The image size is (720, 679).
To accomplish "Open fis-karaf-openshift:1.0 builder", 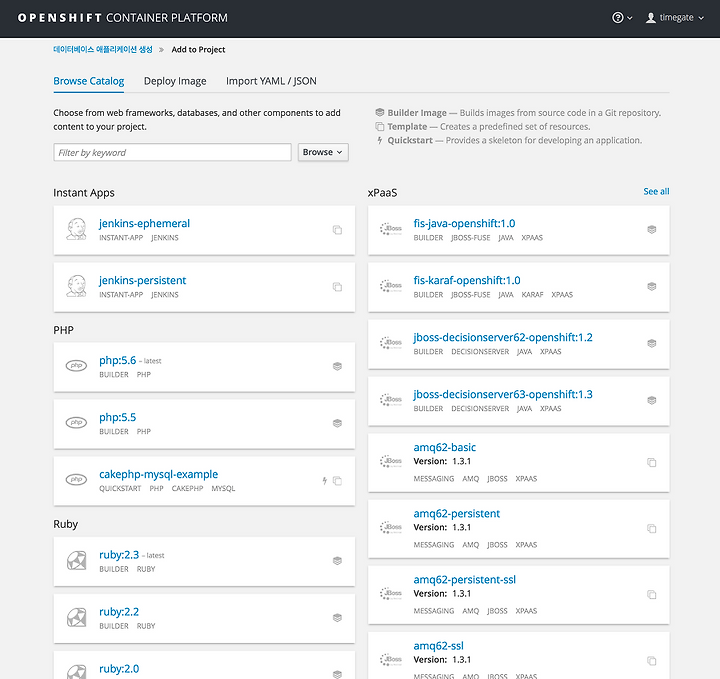I will pyautogui.click(x=467, y=280).
